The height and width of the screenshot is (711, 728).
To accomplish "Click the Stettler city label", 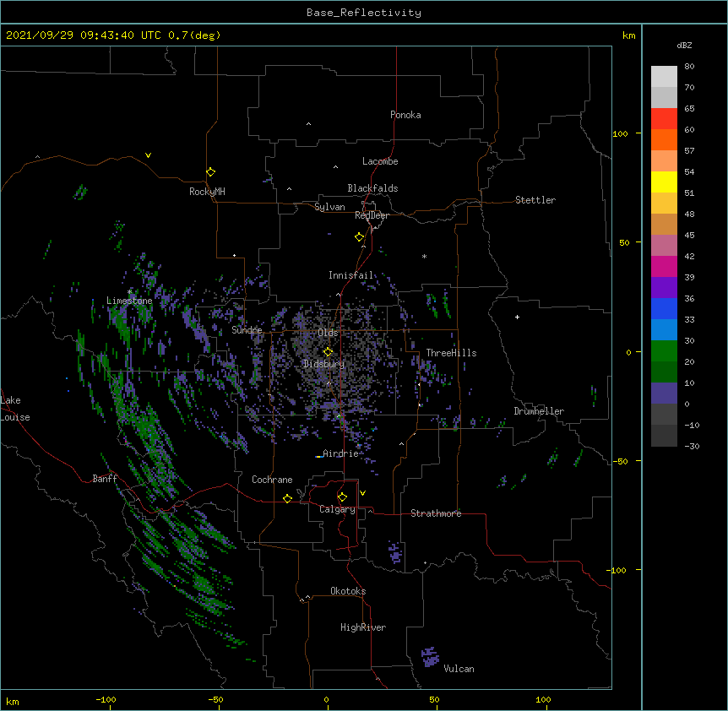I will pyautogui.click(x=535, y=200).
